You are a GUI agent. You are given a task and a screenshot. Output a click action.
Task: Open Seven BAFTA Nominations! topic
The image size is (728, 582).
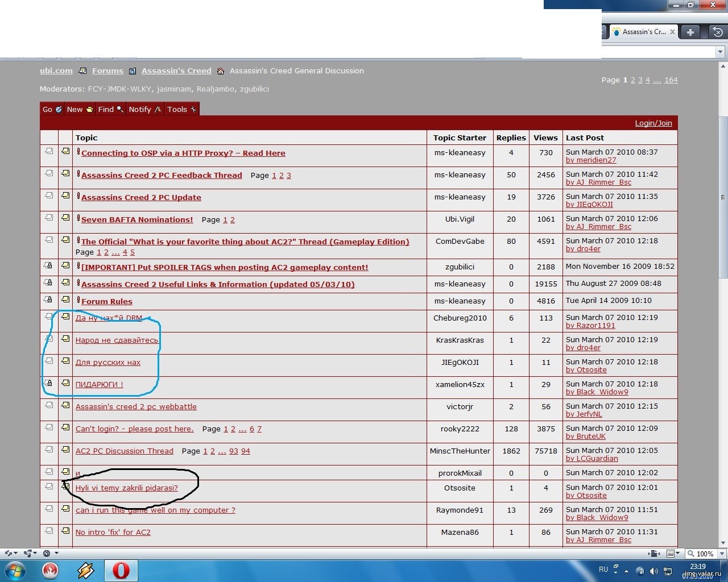click(137, 219)
